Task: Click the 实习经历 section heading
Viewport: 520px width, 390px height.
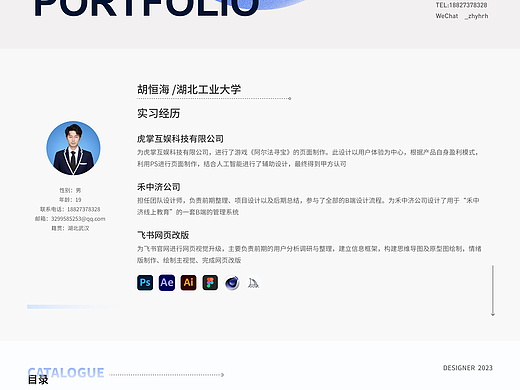Action: pyautogui.click(x=158, y=113)
